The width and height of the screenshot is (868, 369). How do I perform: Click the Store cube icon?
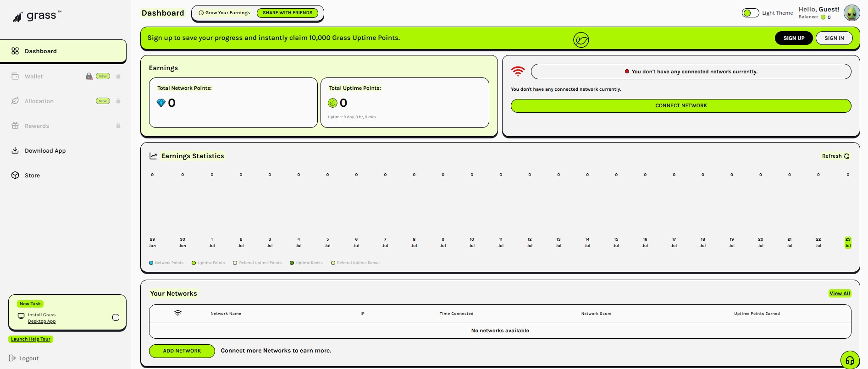click(x=15, y=175)
